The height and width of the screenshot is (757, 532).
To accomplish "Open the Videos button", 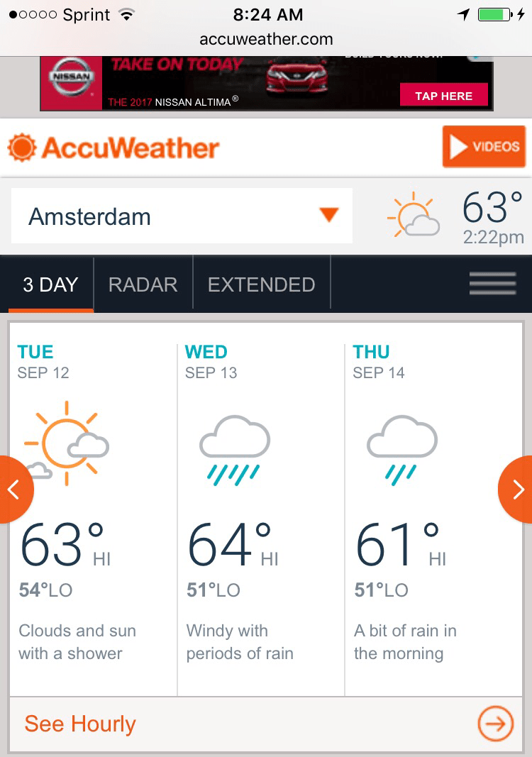I will coord(484,147).
